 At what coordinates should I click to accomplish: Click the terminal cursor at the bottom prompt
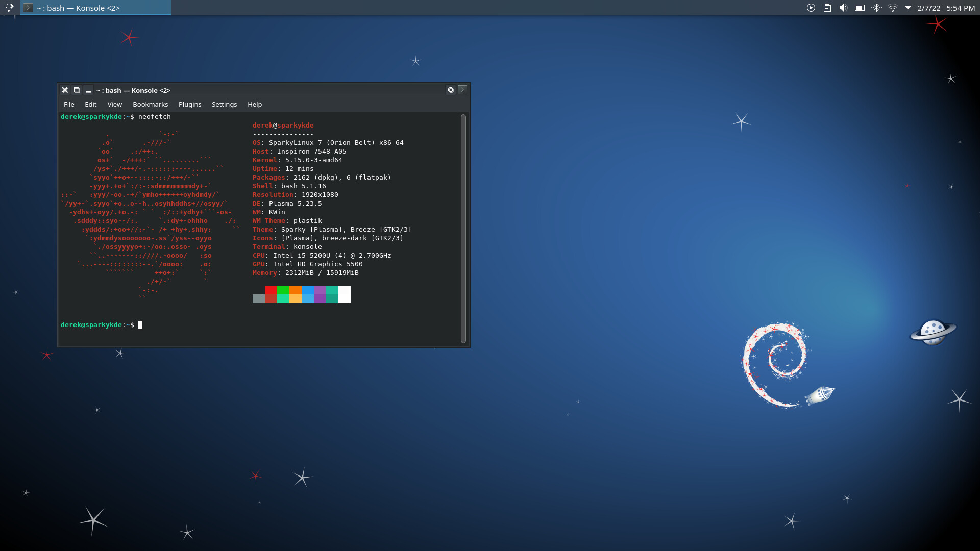(x=140, y=325)
